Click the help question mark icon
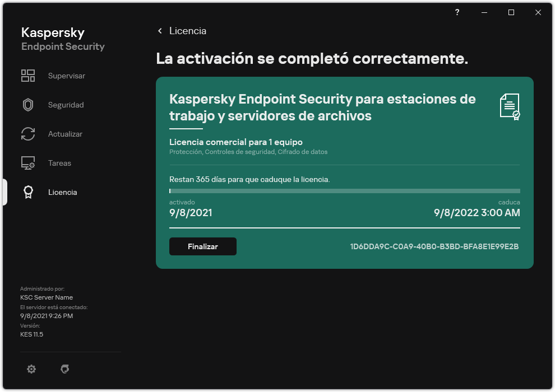 [456, 12]
